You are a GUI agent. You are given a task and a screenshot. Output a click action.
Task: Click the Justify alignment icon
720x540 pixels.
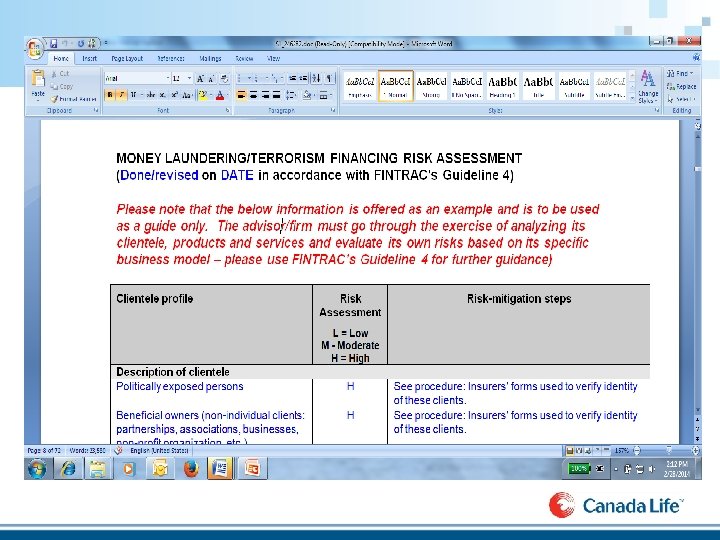(x=276, y=95)
